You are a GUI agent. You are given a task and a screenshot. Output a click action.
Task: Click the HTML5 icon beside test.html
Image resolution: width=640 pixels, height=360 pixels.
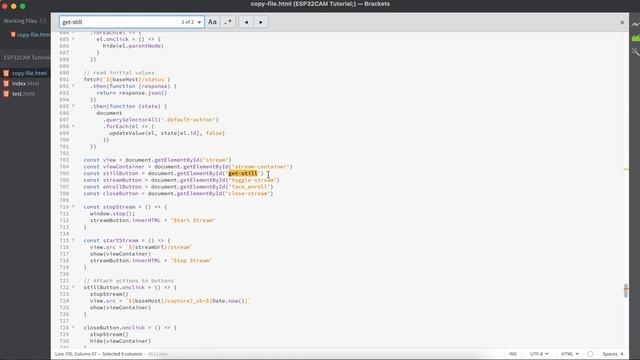click(x=6, y=93)
